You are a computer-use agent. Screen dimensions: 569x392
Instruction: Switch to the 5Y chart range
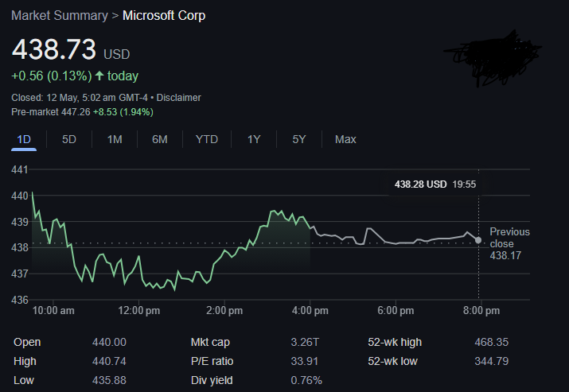pos(299,140)
